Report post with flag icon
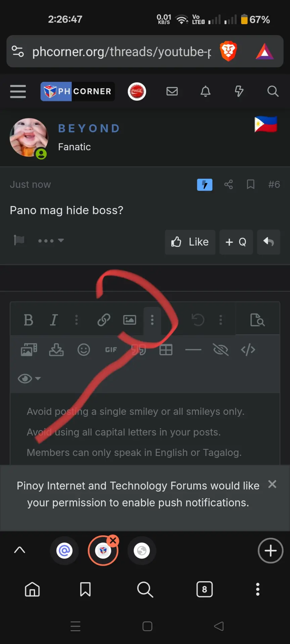This screenshot has width=290, height=644. 19,240
